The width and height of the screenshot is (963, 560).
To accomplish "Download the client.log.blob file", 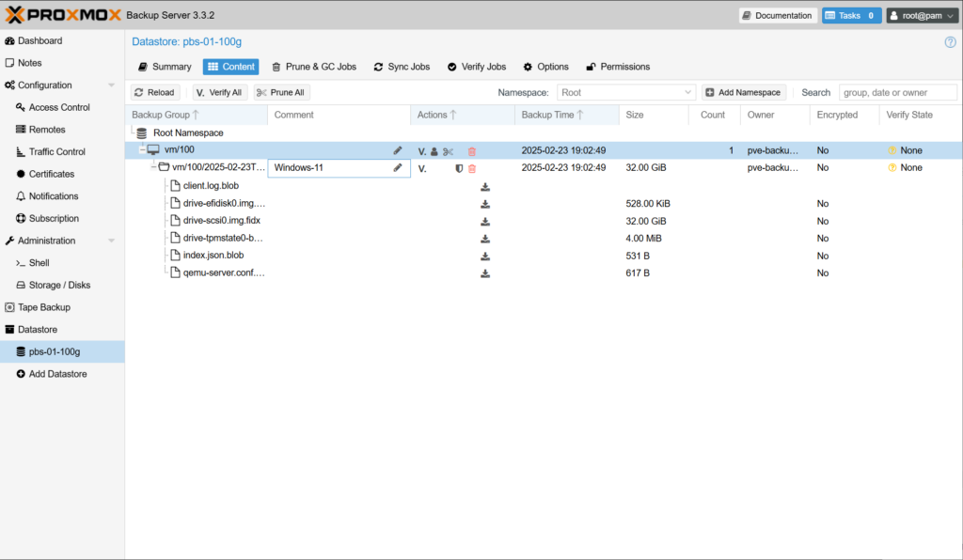I will 485,186.
